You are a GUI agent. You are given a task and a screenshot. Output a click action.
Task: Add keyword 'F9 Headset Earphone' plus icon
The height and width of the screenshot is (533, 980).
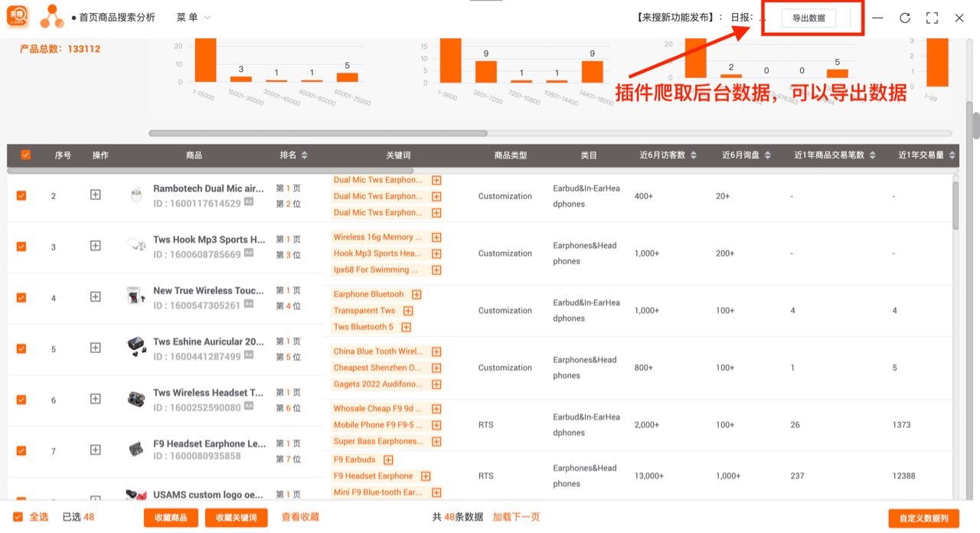(x=426, y=476)
